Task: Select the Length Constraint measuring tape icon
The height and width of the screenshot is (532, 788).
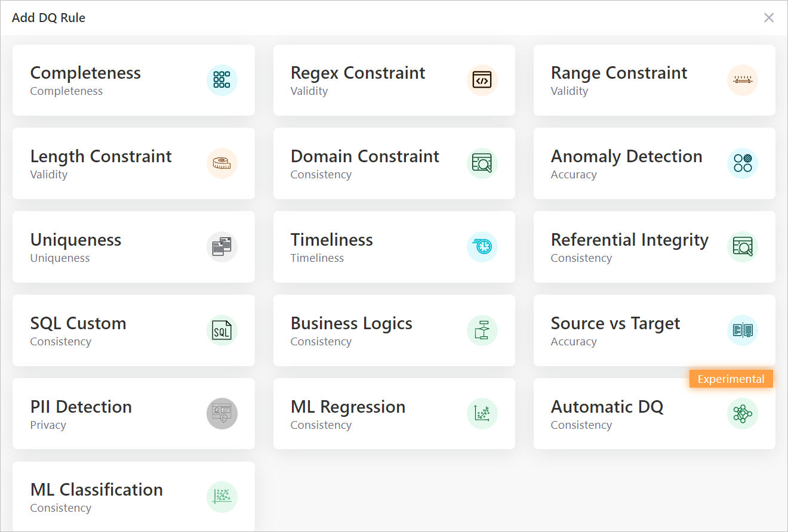Action: (x=222, y=163)
